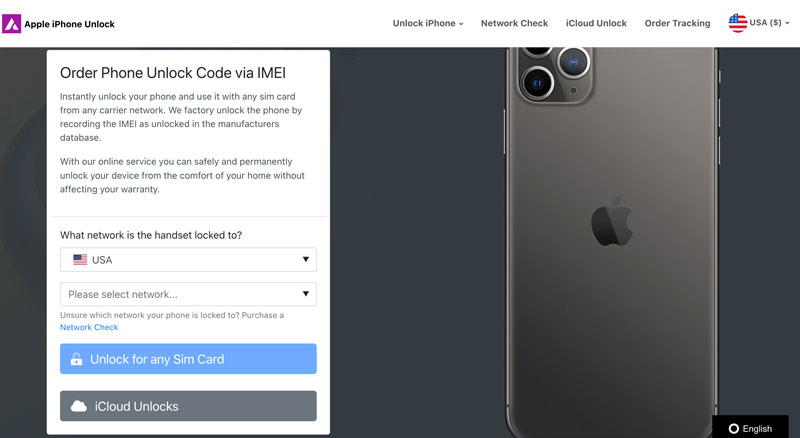The image size is (800, 438).
Task: Click the US flag icon in header
Action: pyautogui.click(x=737, y=23)
